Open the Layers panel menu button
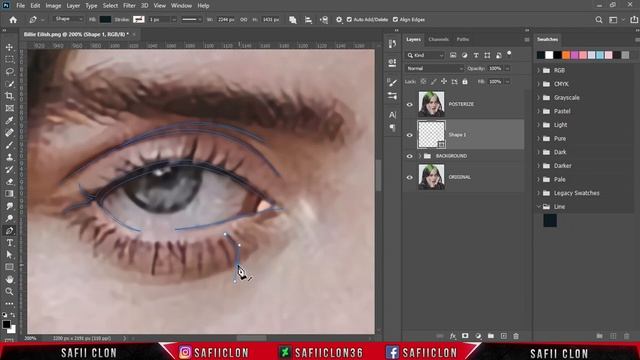Viewport: 640px width, 360px height. pyautogui.click(x=527, y=40)
